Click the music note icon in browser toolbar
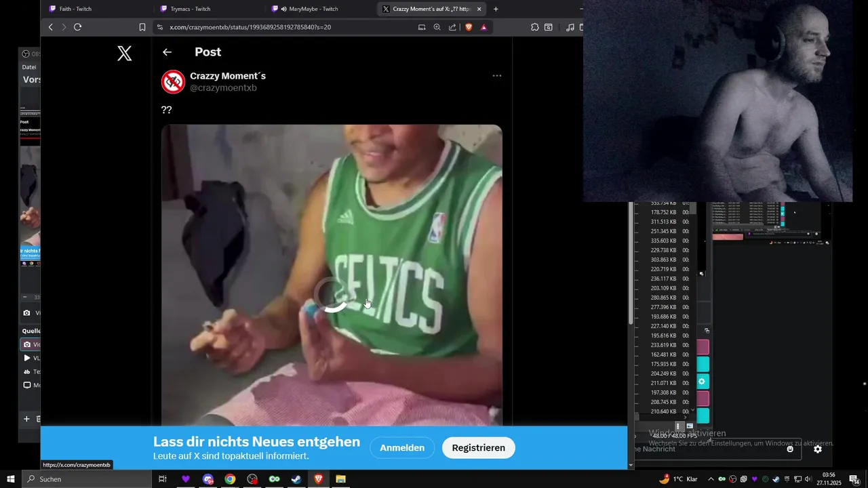Image resolution: width=868 pixels, height=488 pixels. click(x=570, y=27)
